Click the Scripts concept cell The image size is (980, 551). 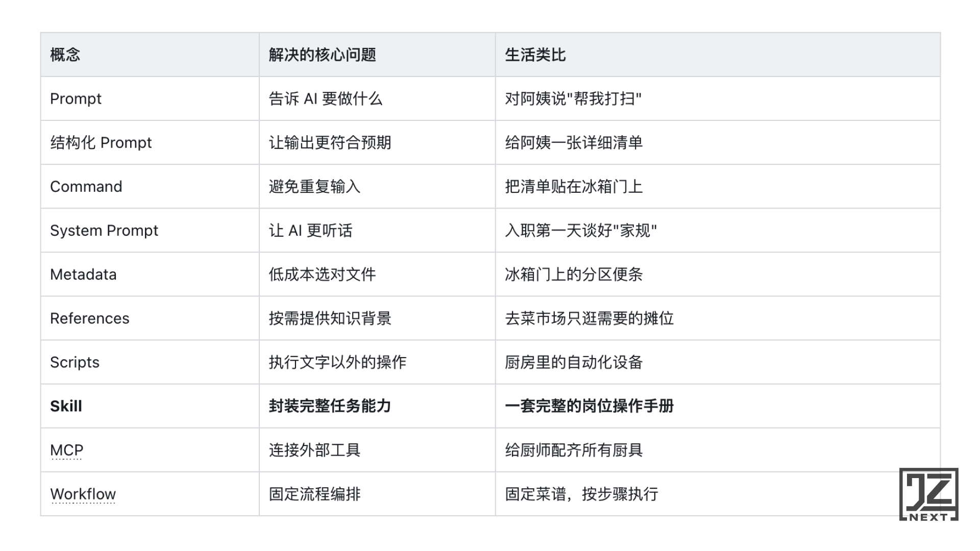pyautogui.click(x=75, y=362)
